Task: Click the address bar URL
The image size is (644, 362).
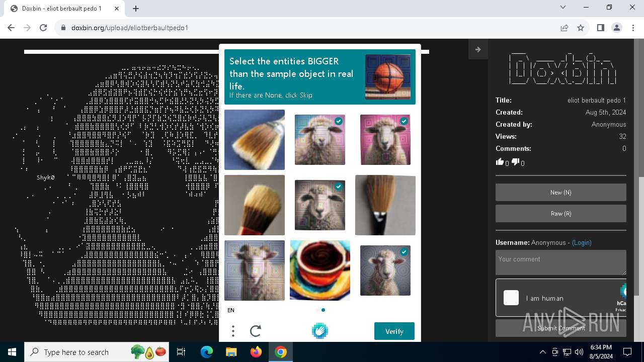Action: pyautogui.click(x=130, y=28)
